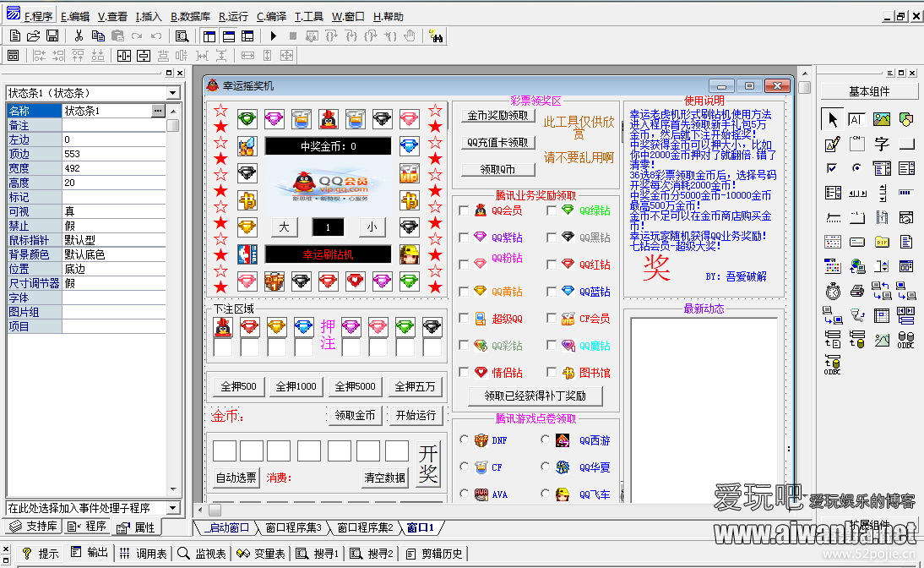The height and width of the screenshot is (568, 924).
Task: Click the scissors cut icon
Action: click(x=79, y=36)
